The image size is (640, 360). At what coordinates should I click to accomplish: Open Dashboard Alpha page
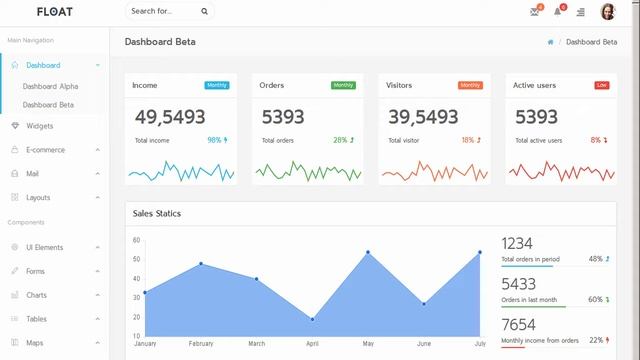click(x=50, y=86)
